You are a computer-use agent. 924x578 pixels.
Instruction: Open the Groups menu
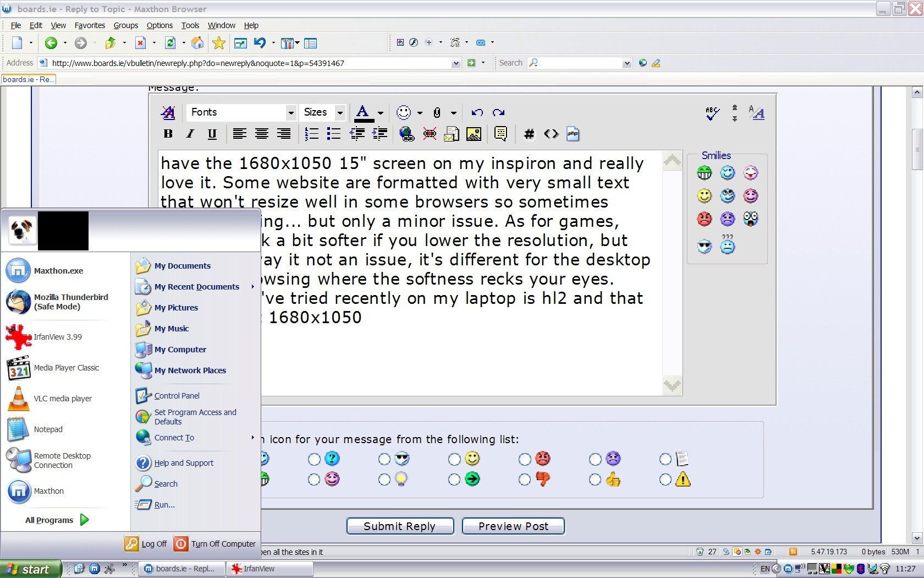(x=126, y=25)
